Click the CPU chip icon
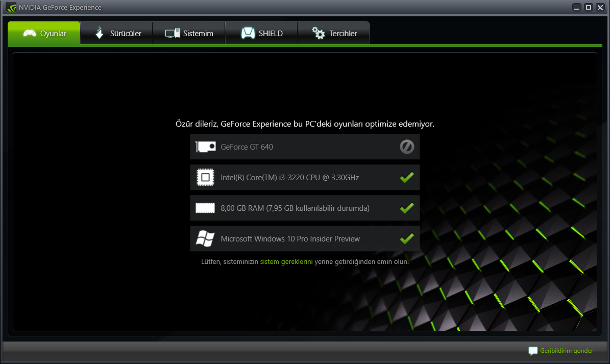The image size is (610, 364). pos(205,177)
